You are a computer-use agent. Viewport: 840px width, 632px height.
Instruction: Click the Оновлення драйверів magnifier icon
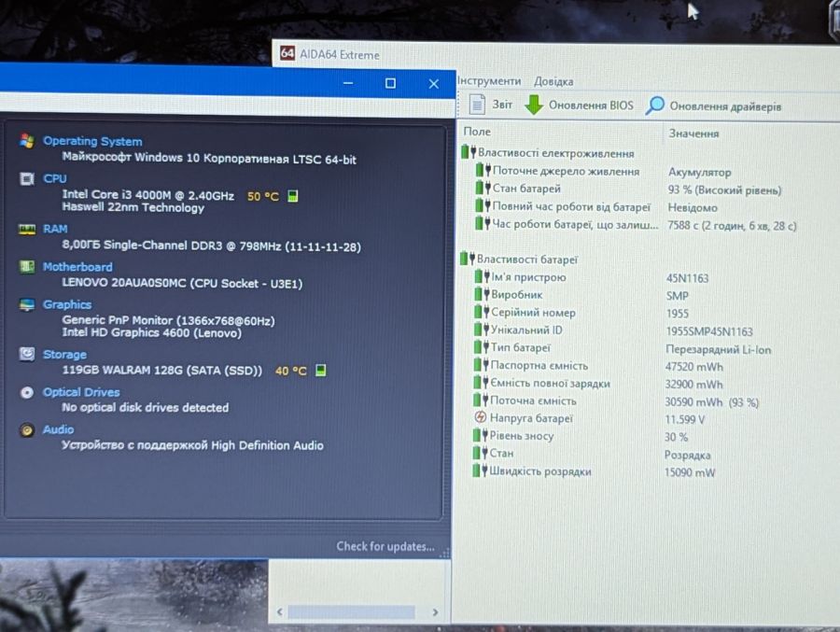(x=654, y=105)
